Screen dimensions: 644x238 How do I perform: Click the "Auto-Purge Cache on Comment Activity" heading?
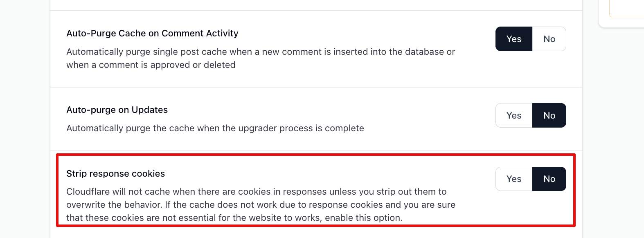pyautogui.click(x=152, y=34)
